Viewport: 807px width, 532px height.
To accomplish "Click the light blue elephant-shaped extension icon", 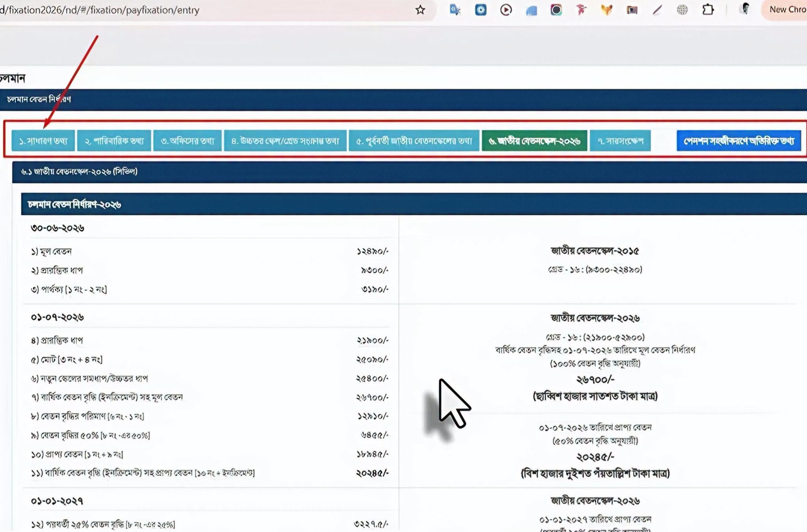I will tap(531, 11).
